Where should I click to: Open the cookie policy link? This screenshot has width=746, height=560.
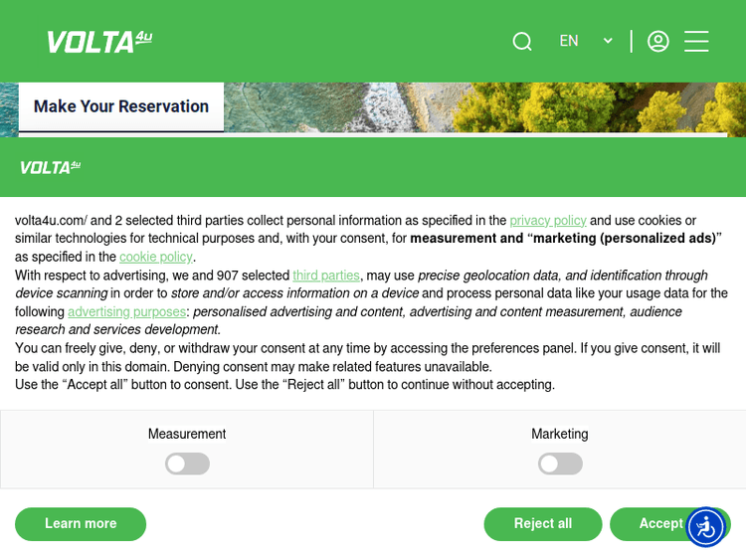pyautogui.click(x=156, y=257)
